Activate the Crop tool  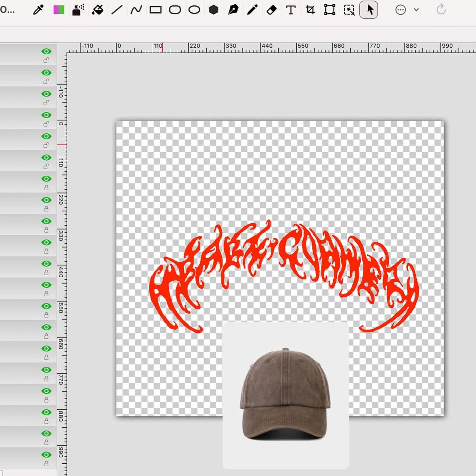coord(310,10)
